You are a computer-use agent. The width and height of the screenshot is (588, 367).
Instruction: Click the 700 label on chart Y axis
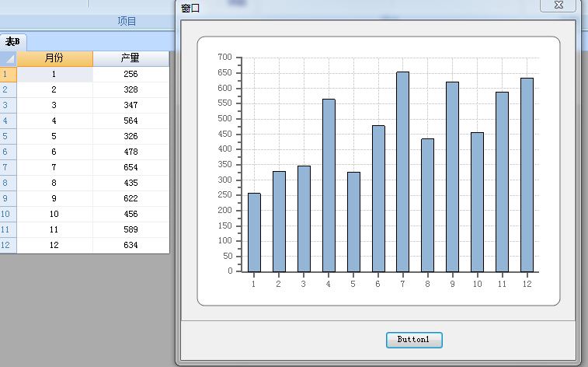[224, 57]
